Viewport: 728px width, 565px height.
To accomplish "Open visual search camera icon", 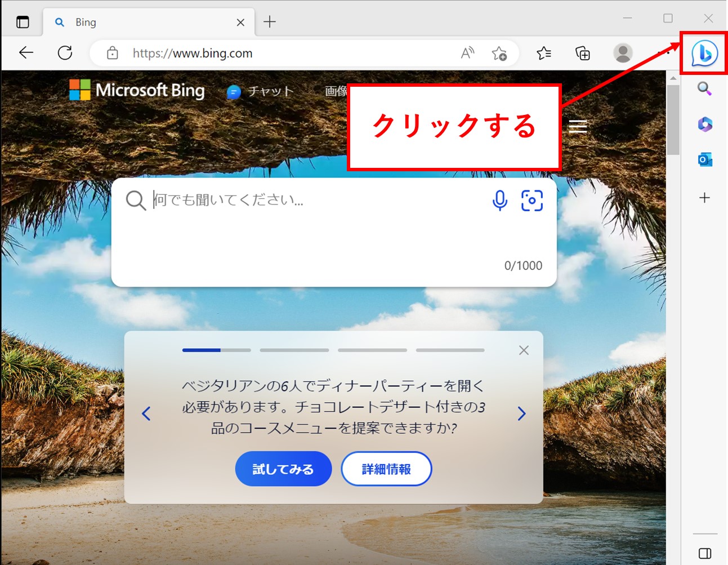I will tap(532, 201).
